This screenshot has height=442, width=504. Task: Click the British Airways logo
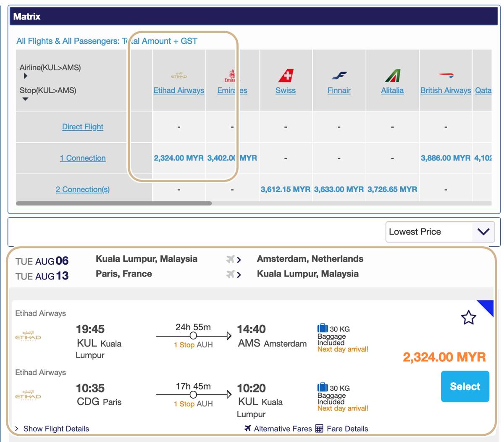[446, 76]
